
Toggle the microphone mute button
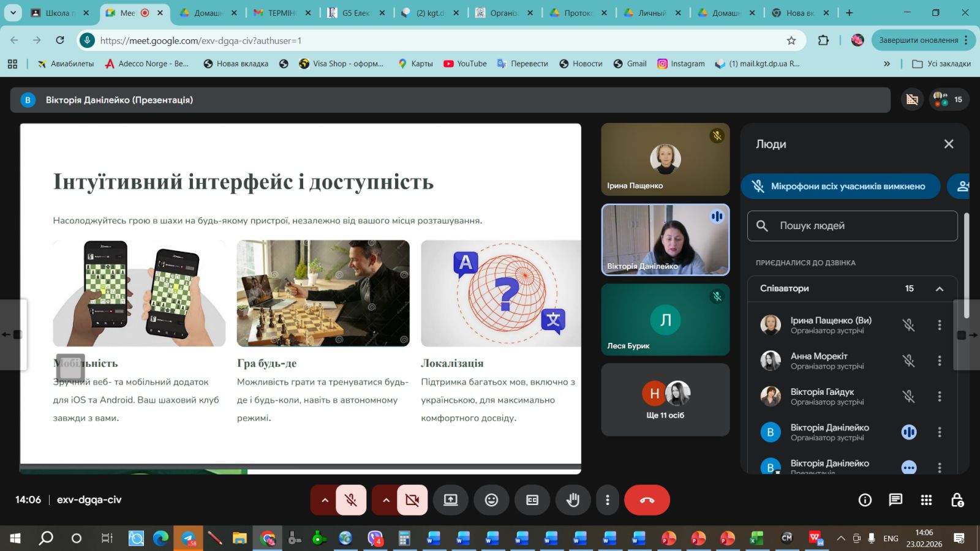[x=351, y=500]
